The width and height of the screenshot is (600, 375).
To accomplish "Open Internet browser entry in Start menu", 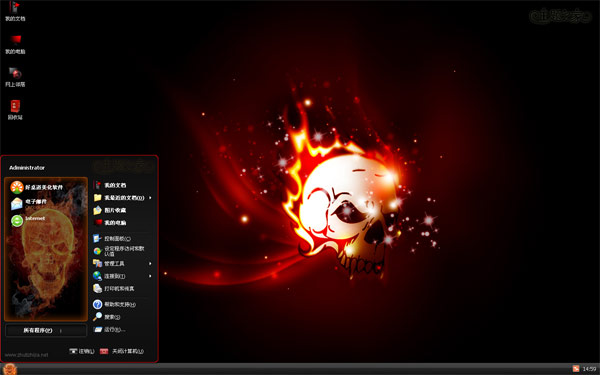I will pos(28,220).
